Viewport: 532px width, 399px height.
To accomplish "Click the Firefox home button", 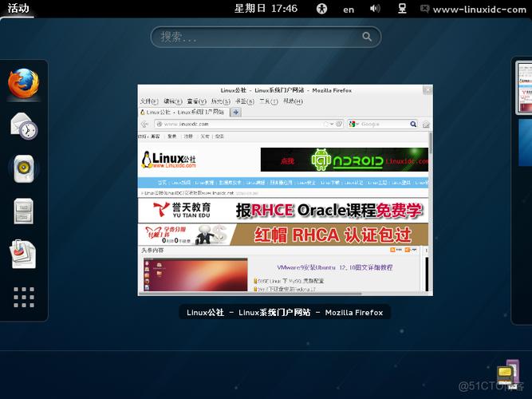I will click(426, 124).
